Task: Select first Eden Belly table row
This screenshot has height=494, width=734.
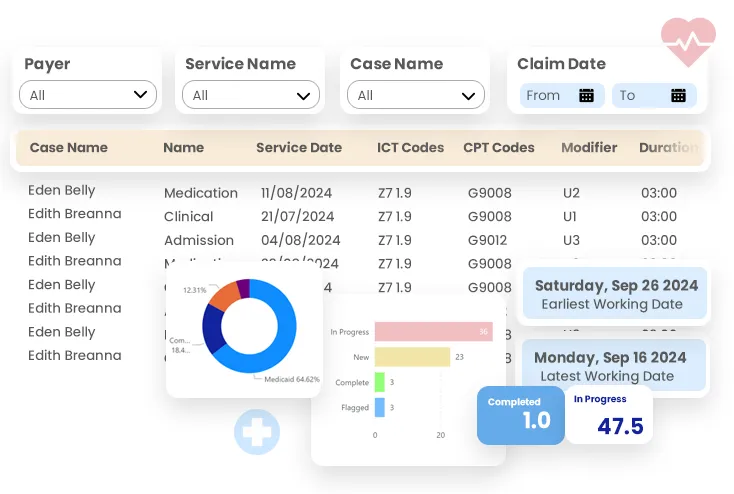Action: (x=62, y=190)
